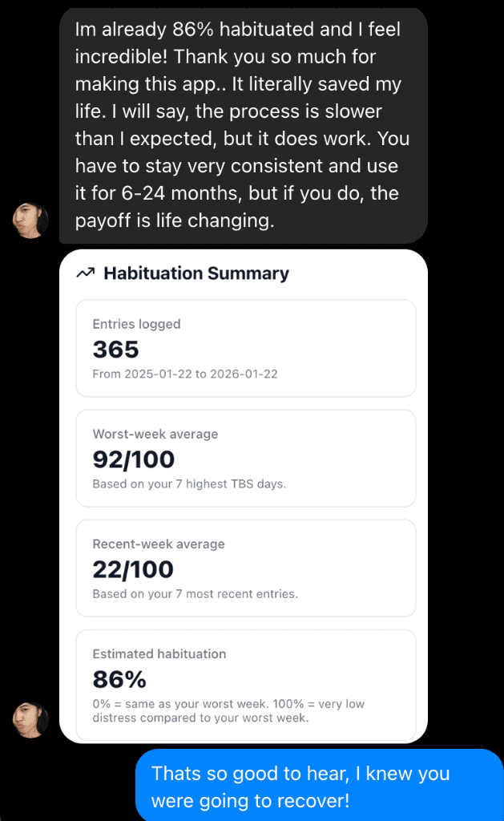
Task: Tap the upper contact profile avatar
Action: tap(30, 219)
